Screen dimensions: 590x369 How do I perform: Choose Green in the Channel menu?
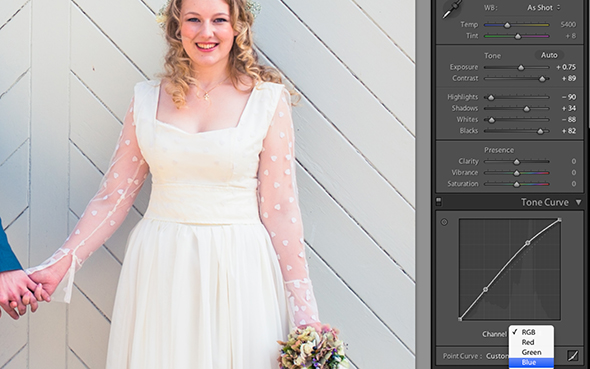point(531,352)
